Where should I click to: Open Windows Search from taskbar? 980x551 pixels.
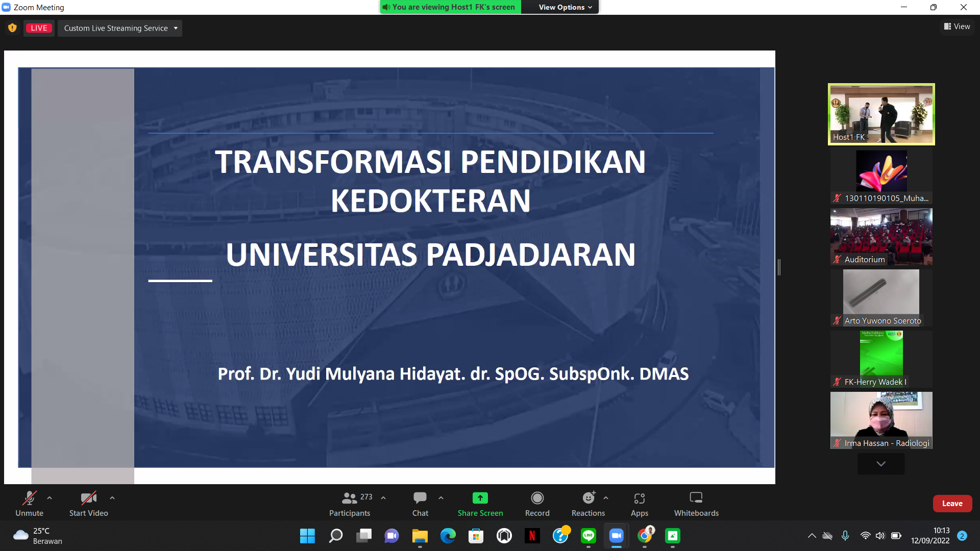[x=335, y=536]
